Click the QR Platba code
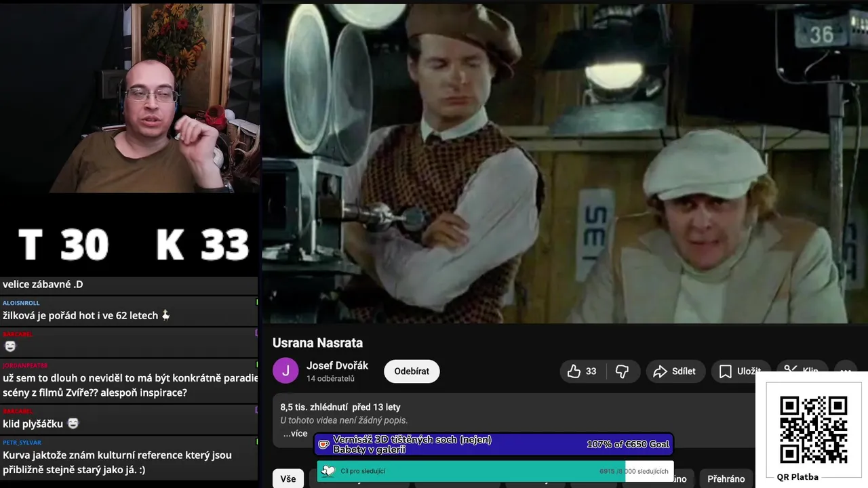Screen dimensions: 868x488 click(813, 430)
